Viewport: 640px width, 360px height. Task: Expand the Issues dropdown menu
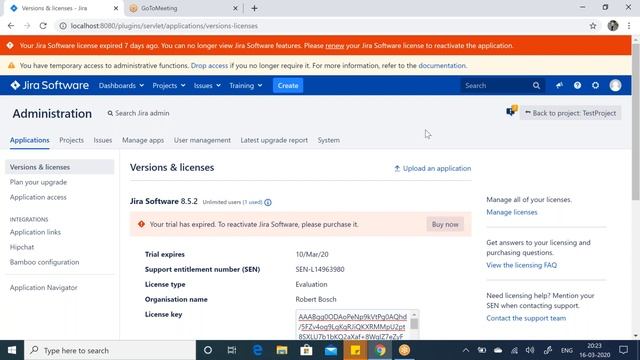(207, 85)
